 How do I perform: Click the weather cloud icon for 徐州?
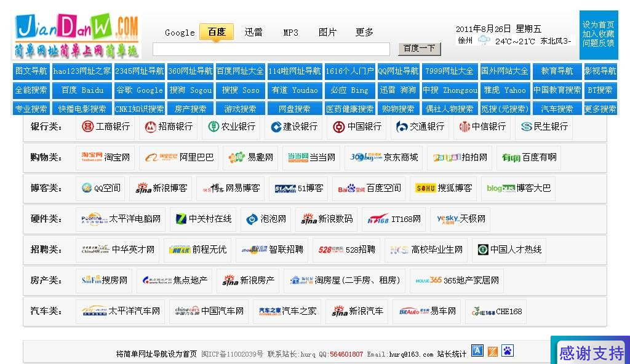pos(484,41)
